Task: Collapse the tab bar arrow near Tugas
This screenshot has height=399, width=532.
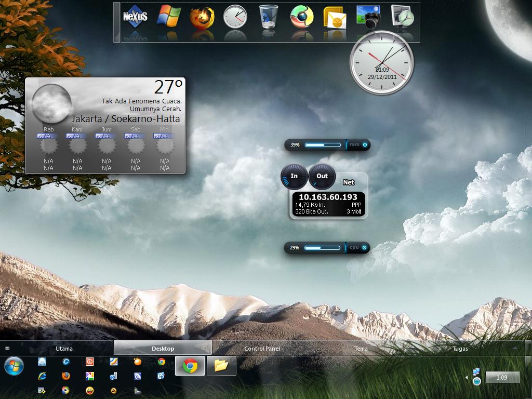Action: [x=516, y=348]
